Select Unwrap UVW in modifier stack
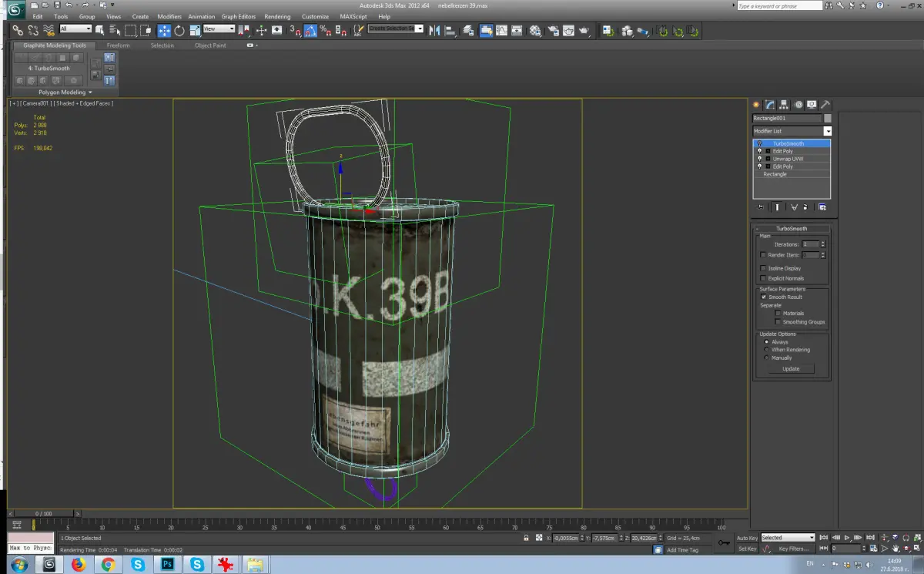The width and height of the screenshot is (924, 574). pos(788,159)
